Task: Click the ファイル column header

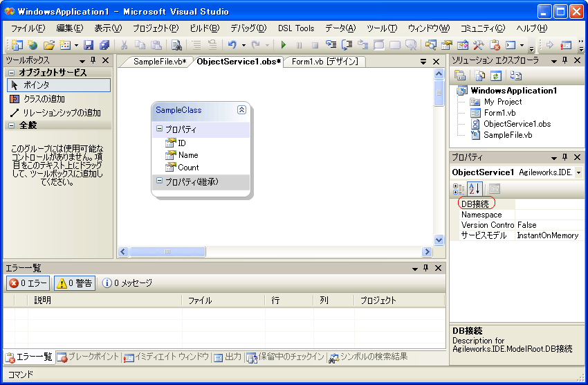Action: (223, 301)
